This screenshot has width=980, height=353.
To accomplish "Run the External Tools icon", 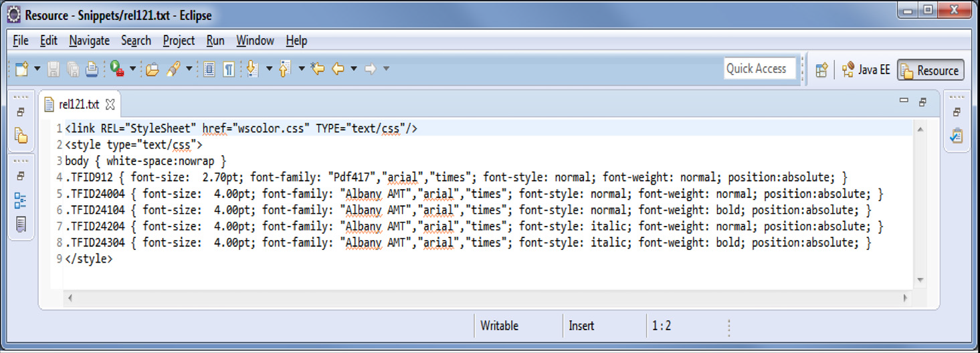I will coord(118,69).
